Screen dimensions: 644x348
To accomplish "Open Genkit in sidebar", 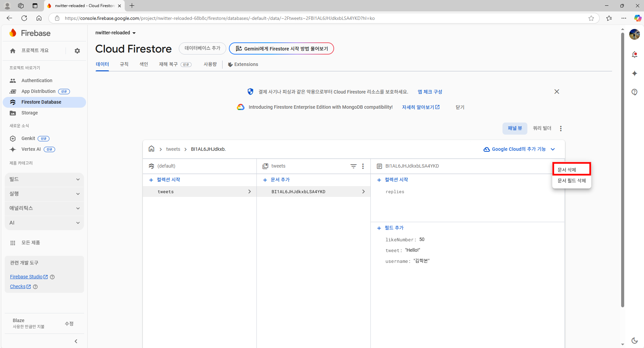I will (28, 138).
